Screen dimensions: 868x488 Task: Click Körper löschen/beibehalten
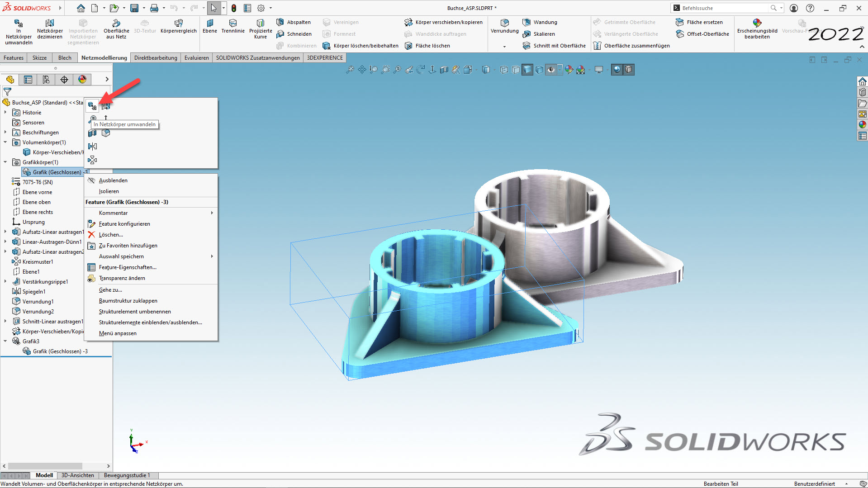click(x=360, y=46)
